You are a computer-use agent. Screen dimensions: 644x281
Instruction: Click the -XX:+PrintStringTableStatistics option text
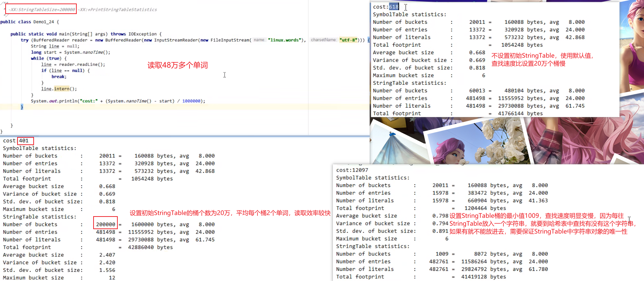coord(117,9)
